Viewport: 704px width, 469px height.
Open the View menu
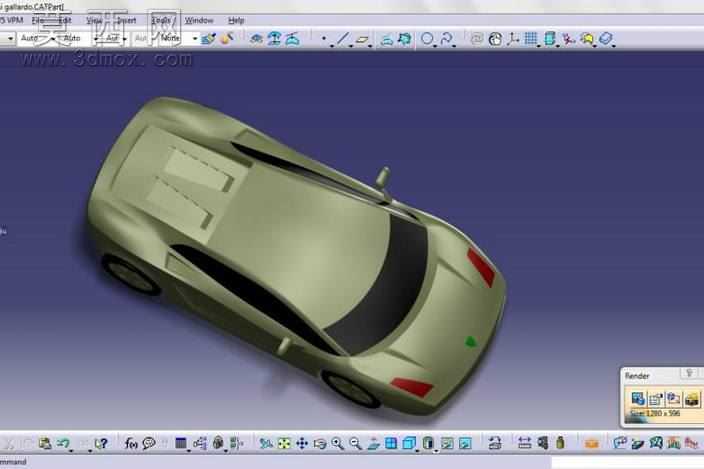94,21
